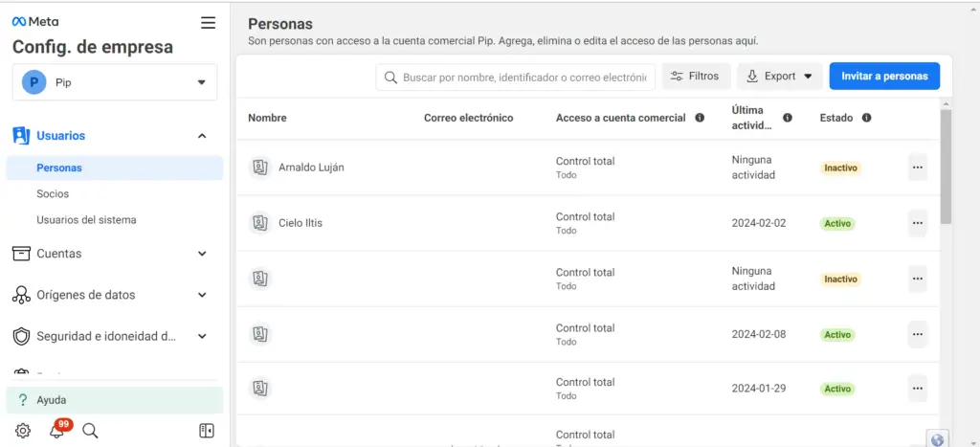
Task: Open the Pip business account dropdown
Action: pyautogui.click(x=115, y=82)
